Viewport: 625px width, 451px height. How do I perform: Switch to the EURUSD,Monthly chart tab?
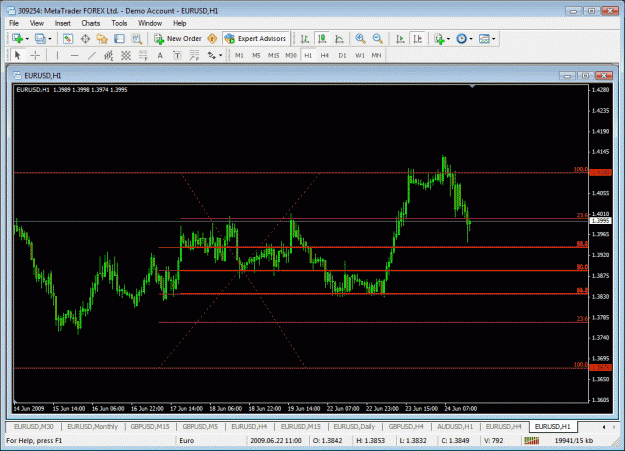pyautogui.click(x=92, y=427)
